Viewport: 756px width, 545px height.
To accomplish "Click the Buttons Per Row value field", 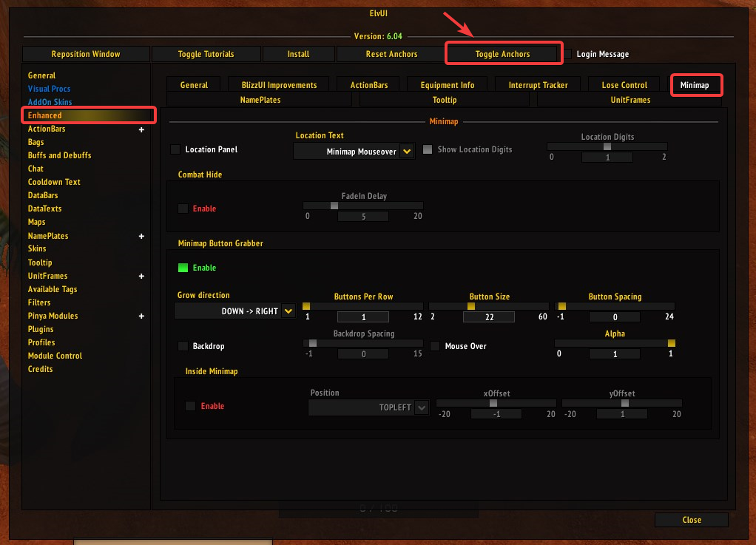I will pyautogui.click(x=363, y=317).
